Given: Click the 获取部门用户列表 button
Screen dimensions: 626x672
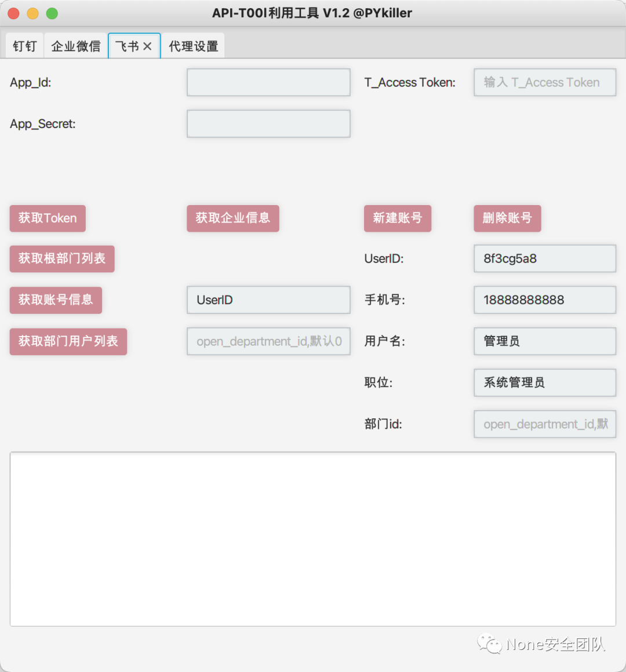Looking at the screenshot, I should pyautogui.click(x=68, y=342).
